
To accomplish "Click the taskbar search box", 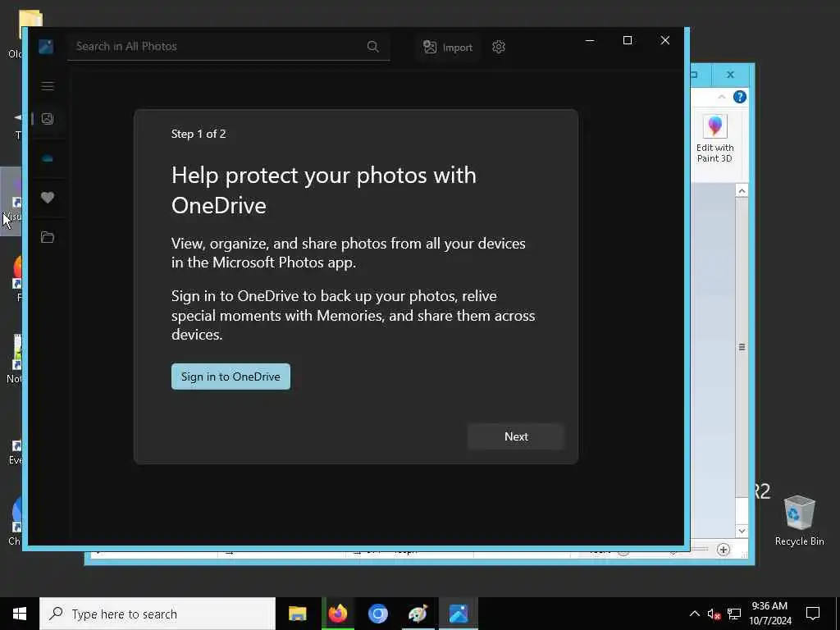I will (157, 614).
